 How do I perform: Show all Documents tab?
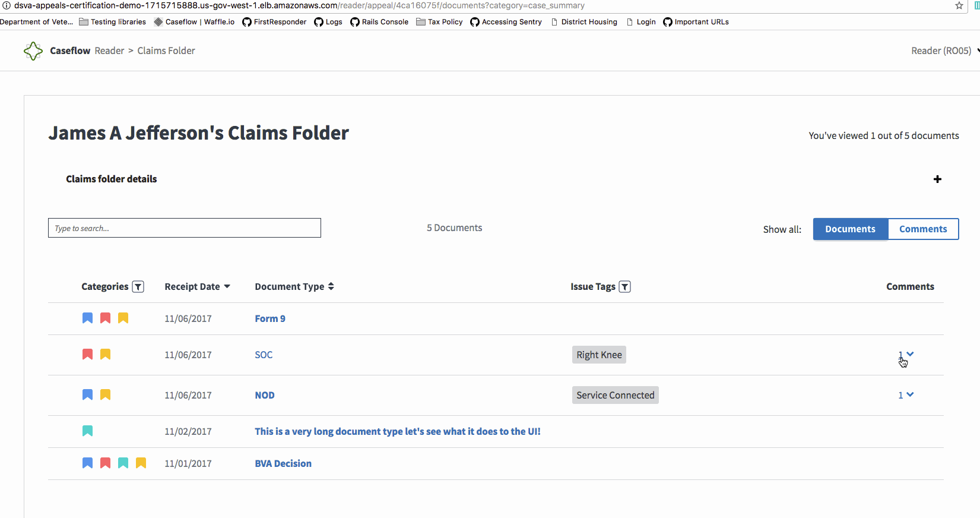[x=850, y=229]
